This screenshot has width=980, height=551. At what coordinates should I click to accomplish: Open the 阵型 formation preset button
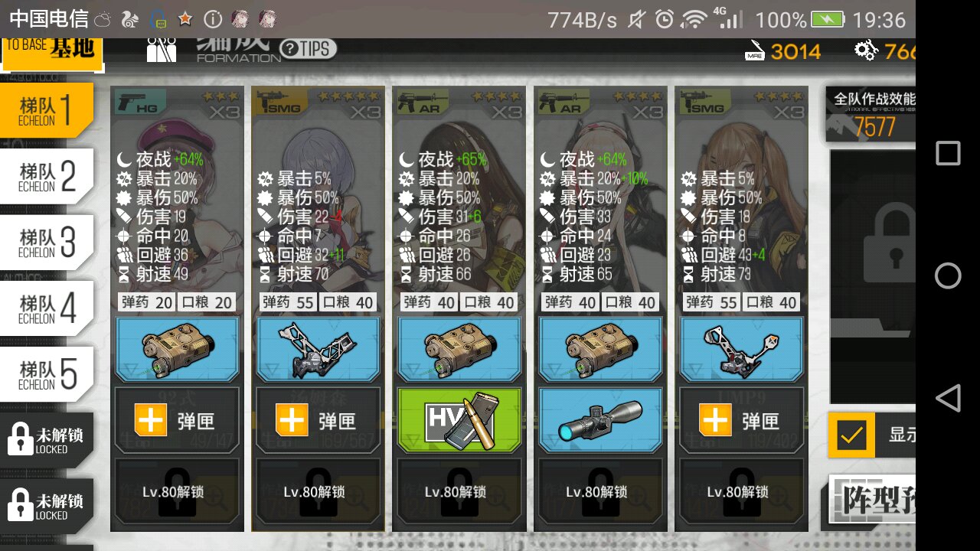(x=873, y=499)
